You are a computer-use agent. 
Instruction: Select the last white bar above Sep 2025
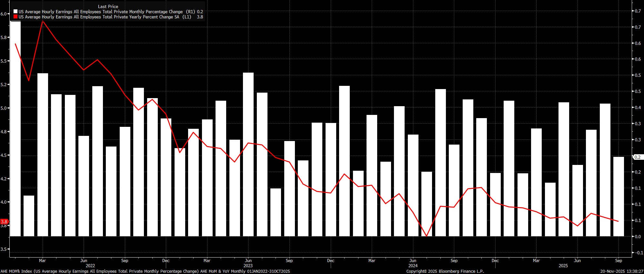coord(619,196)
